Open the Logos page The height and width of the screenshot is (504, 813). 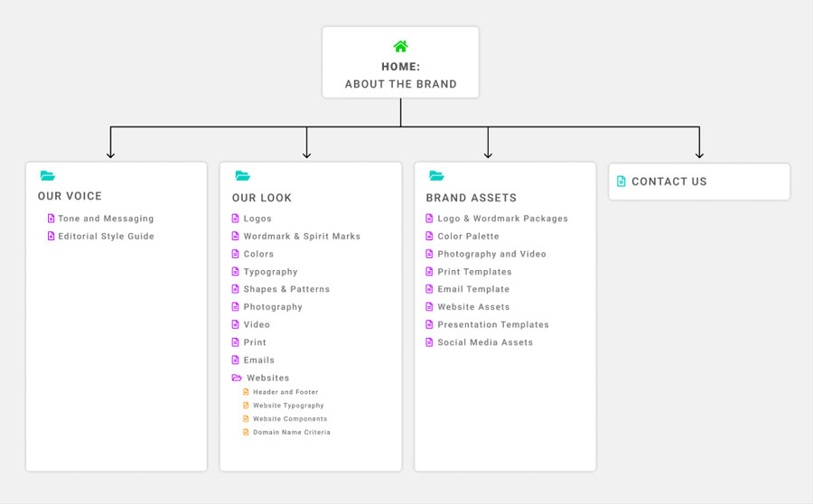coord(257,219)
